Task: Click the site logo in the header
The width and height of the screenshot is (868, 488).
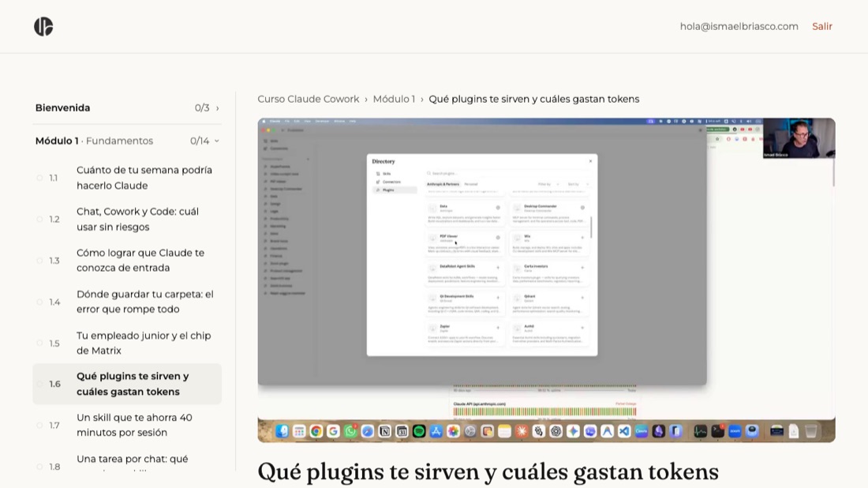Action: click(x=43, y=27)
